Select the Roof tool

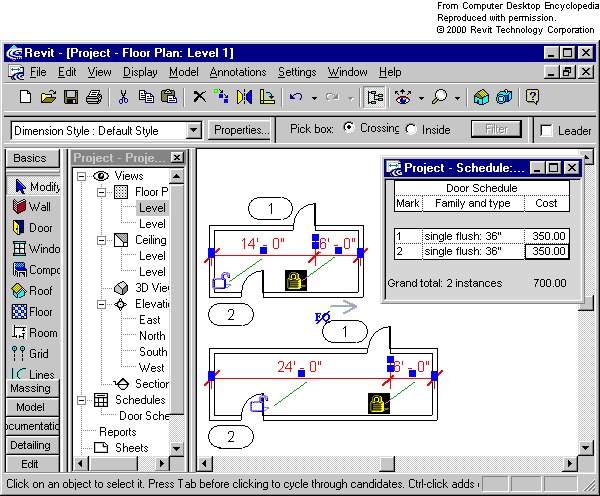pos(34,291)
